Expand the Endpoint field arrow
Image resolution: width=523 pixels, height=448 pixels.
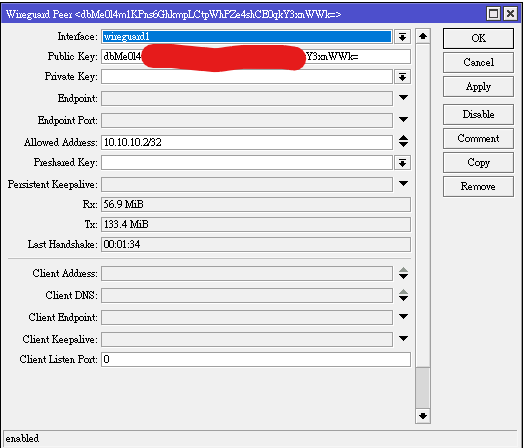403,98
